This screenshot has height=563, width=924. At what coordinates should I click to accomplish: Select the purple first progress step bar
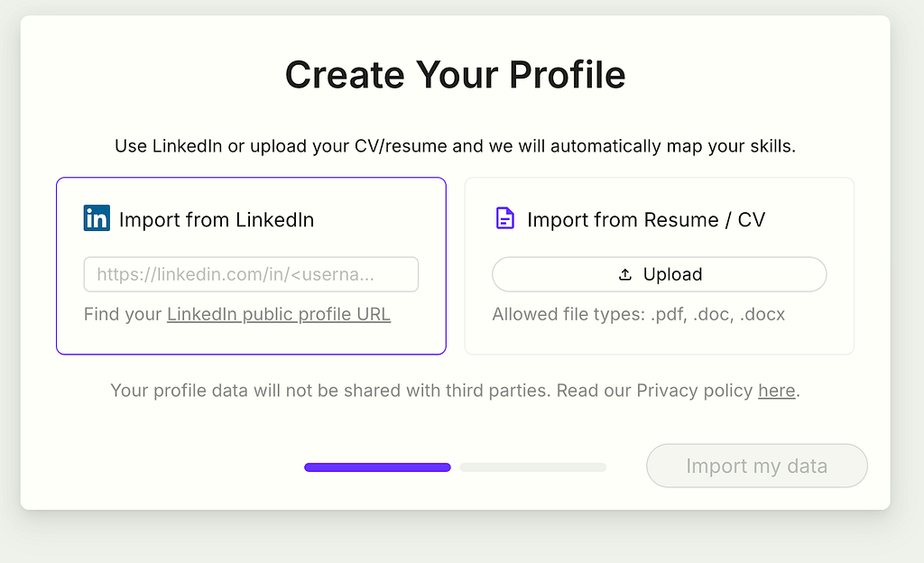click(x=378, y=467)
